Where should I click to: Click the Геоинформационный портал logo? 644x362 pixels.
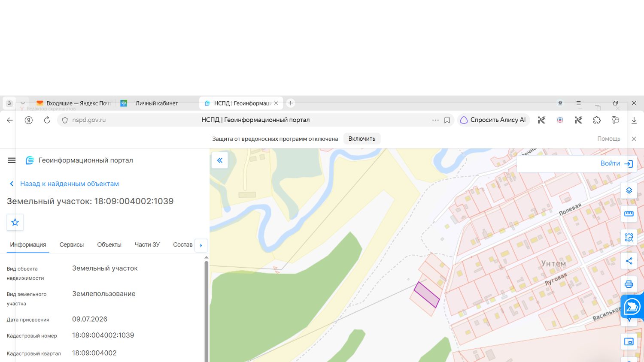tap(79, 160)
